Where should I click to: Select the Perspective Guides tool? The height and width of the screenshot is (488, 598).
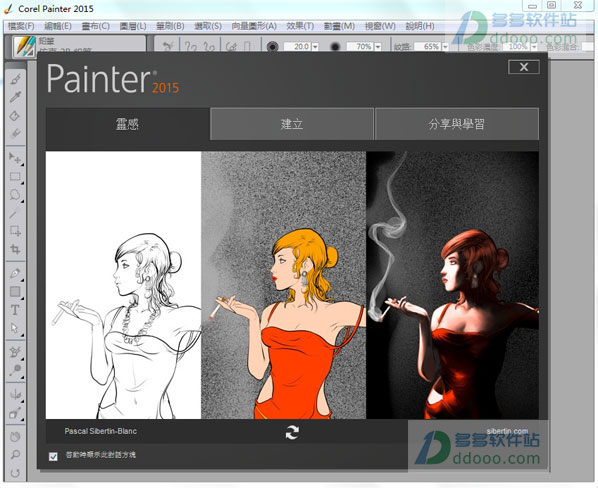tap(15, 413)
